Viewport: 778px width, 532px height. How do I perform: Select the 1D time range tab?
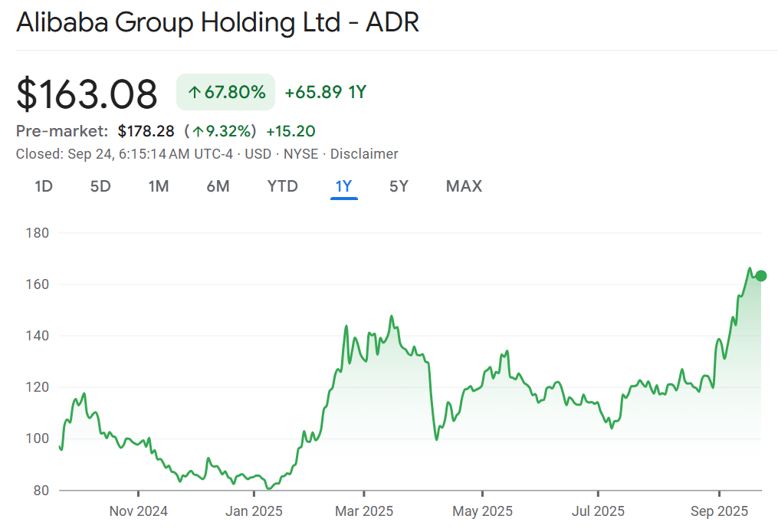click(44, 186)
